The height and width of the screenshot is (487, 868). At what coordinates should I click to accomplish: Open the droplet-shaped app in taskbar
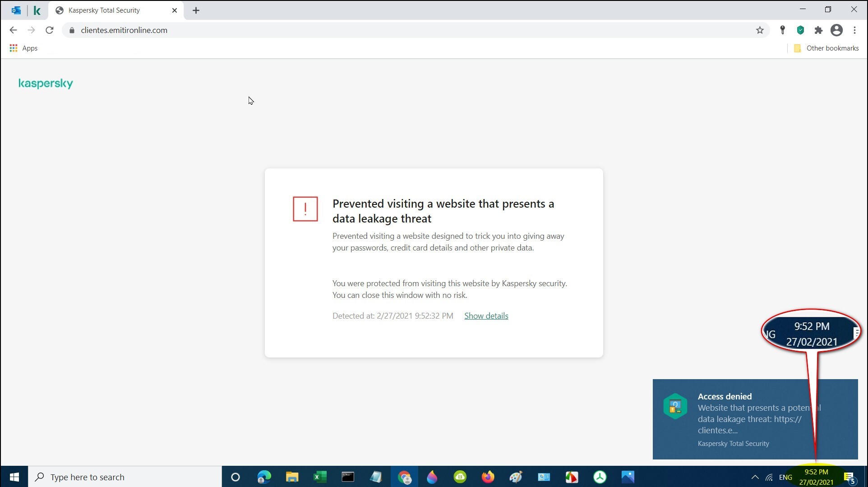432,477
